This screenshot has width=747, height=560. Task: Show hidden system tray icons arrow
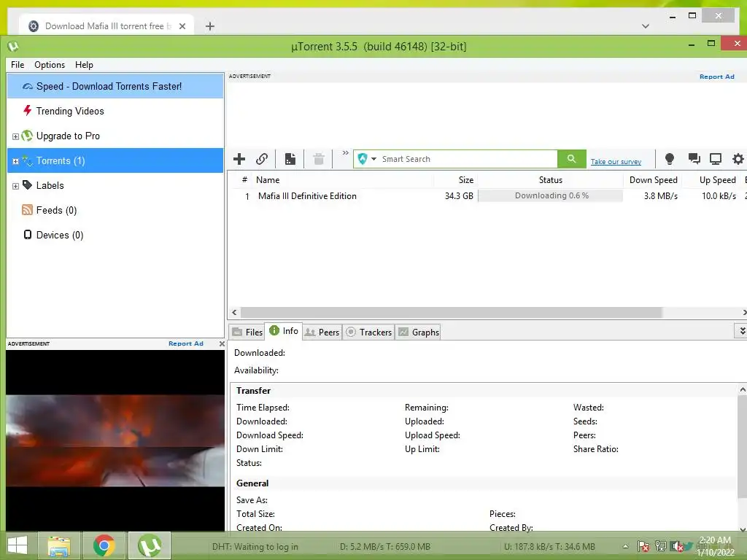pyautogui.click(x=625, y=546)
